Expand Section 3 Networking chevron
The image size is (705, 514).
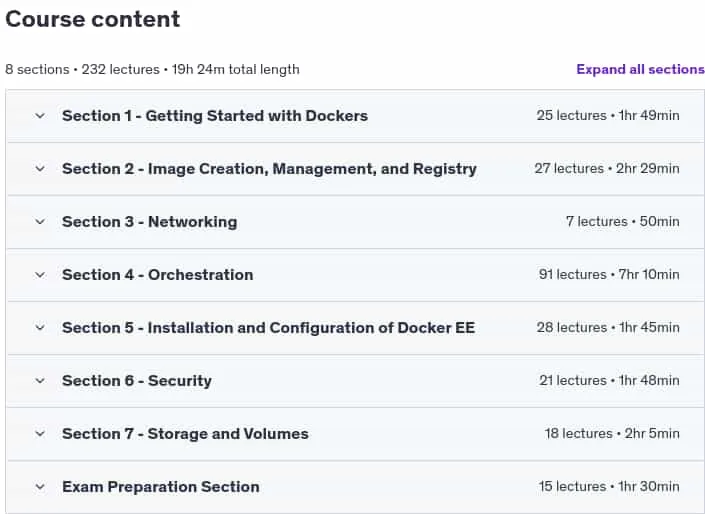point(40,222)
